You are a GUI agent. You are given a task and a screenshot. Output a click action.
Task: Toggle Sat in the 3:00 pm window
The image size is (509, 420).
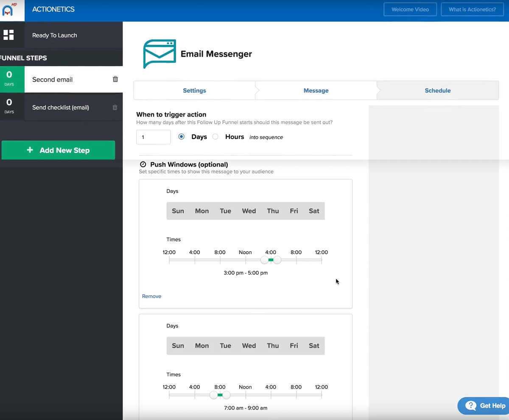(x=314, y=211)
